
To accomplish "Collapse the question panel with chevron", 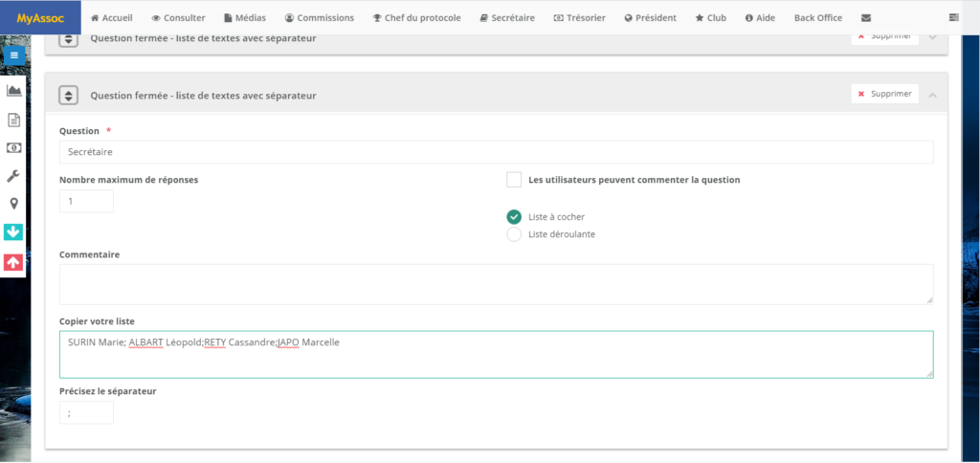I will (932, 95).
